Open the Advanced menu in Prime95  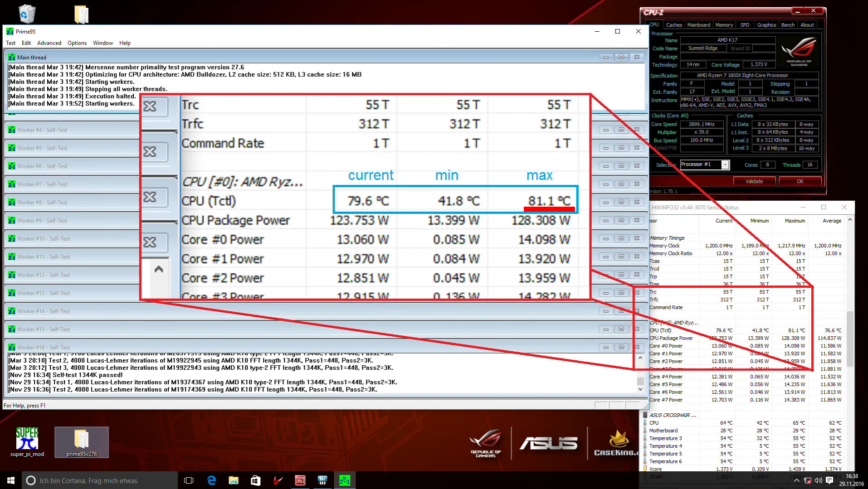(49, 43)
